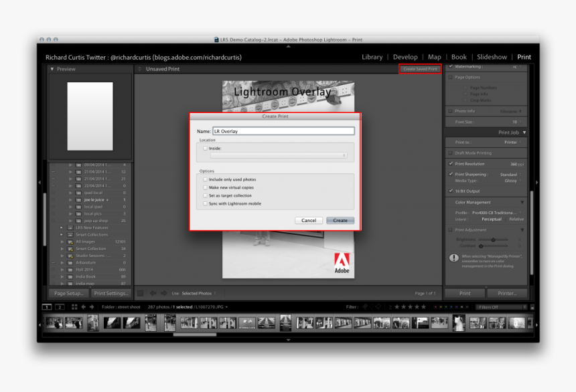Viewport: 576px width, 392px height.
Task: Toggle the Draft Mode Printing checkbox
Action: pos(450,153)
